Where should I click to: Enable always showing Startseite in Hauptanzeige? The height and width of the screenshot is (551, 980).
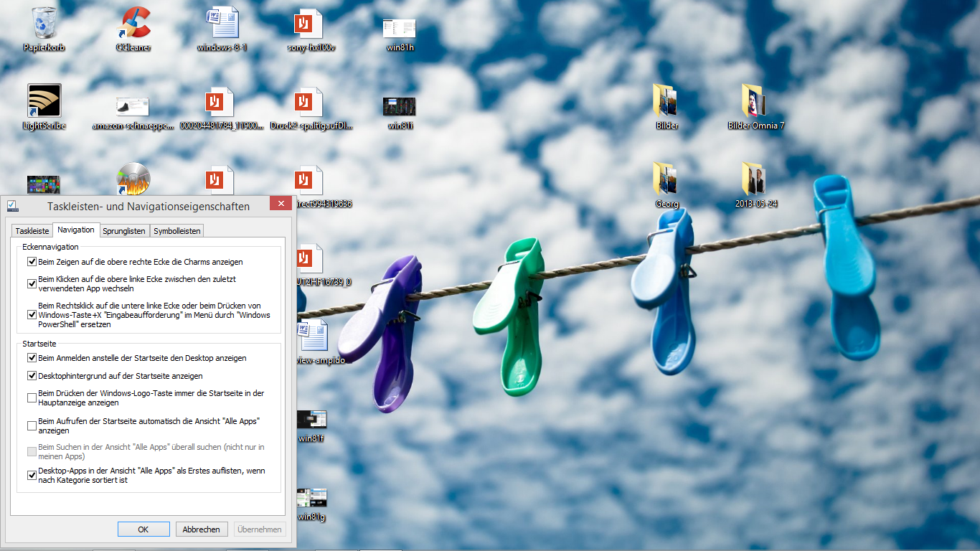click(32, 398)
